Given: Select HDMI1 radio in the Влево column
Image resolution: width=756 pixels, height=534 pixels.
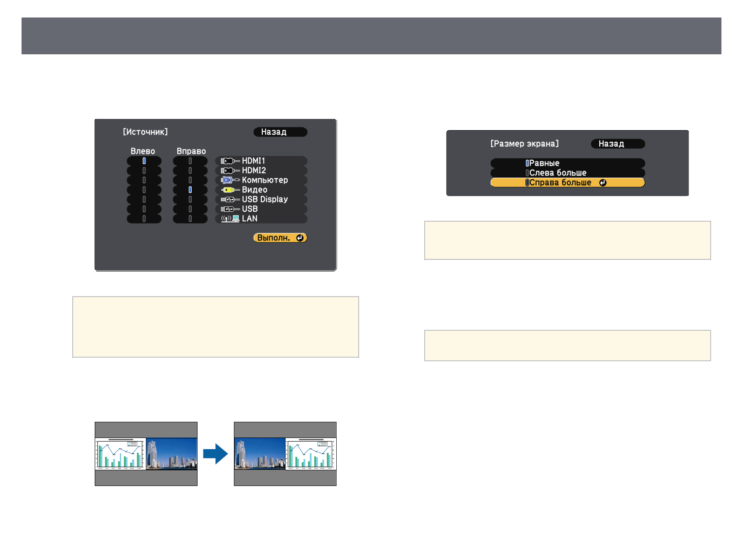Looking at the screenshot, I should point(144,161).
